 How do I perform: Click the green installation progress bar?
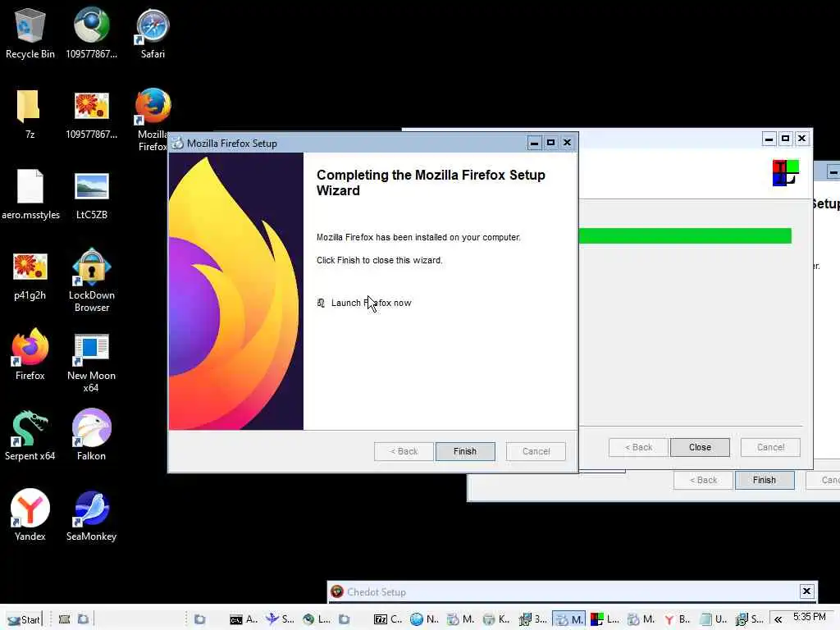pyautogui.click(x=685, y=235)
